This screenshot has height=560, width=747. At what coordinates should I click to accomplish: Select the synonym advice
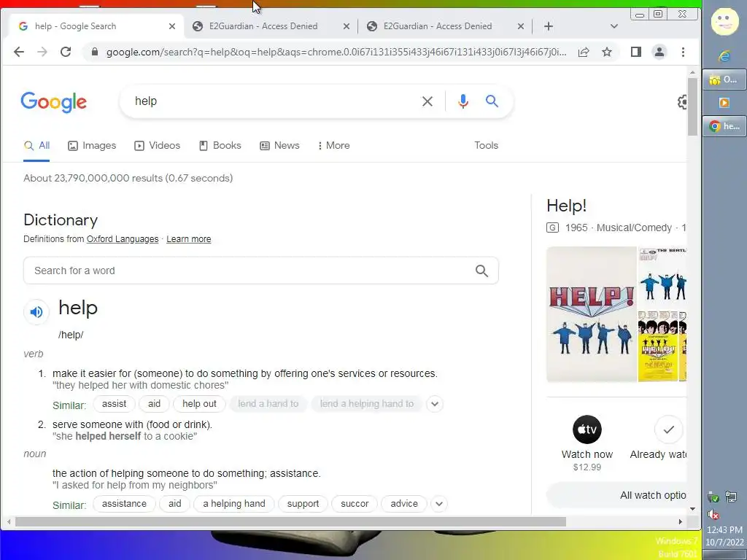tap(404, 504)
